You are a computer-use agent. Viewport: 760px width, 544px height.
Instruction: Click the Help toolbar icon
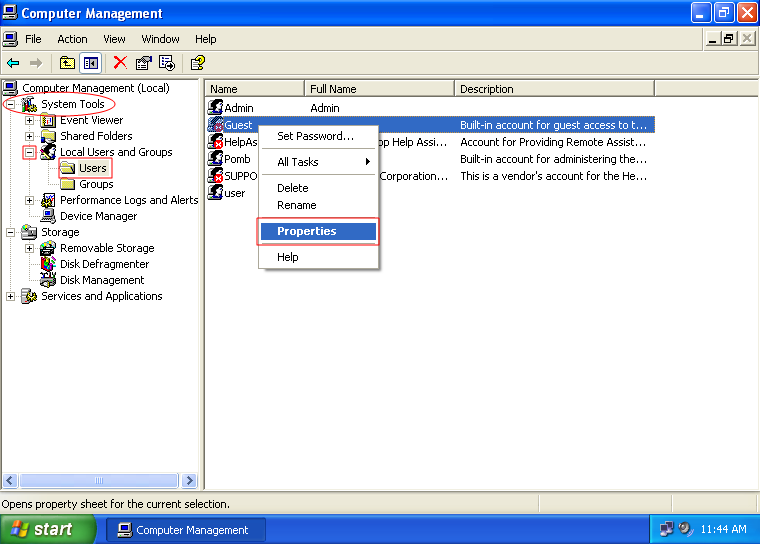[198, 63]
